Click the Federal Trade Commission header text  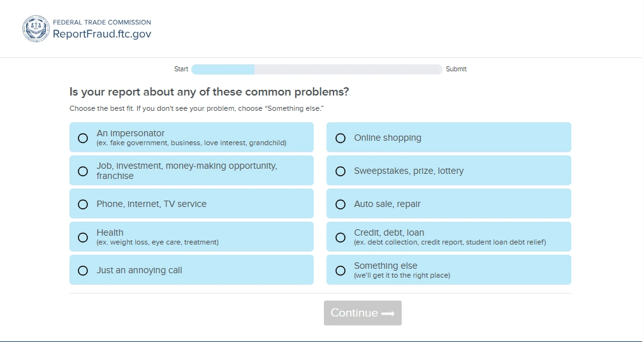(x=102, y=22)
